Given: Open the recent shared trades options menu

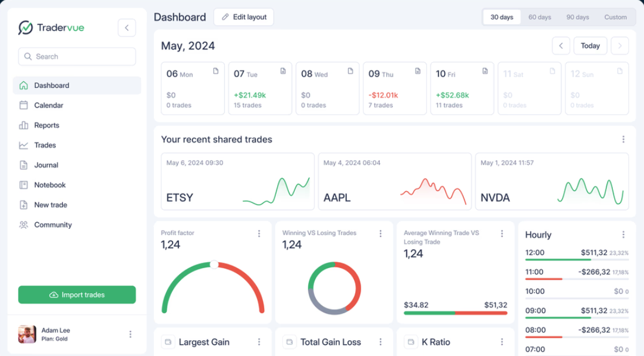Looking at the screenshot, I should pyautogui.click(x=623, y=140).
